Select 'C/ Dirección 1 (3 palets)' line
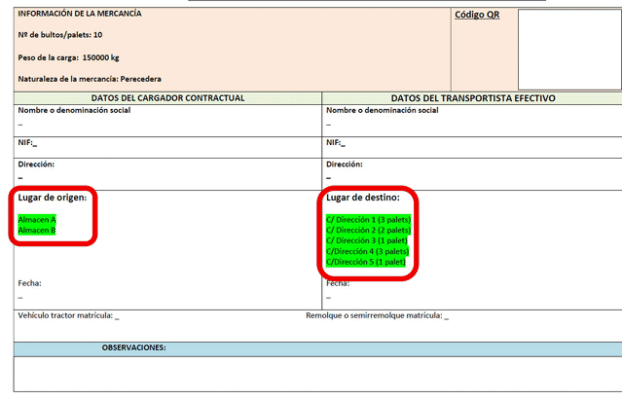The width and height of the screenshot is (622, 400). 369,219
